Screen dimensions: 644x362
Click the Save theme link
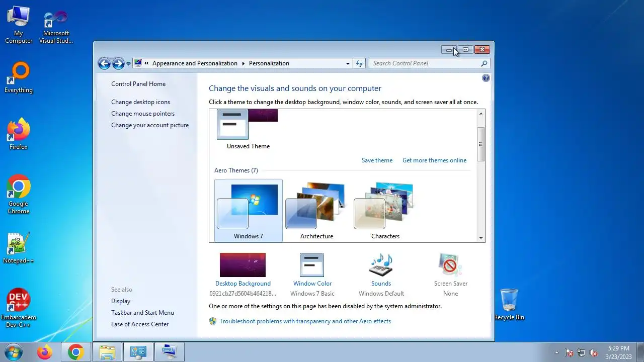pos(377,160)
